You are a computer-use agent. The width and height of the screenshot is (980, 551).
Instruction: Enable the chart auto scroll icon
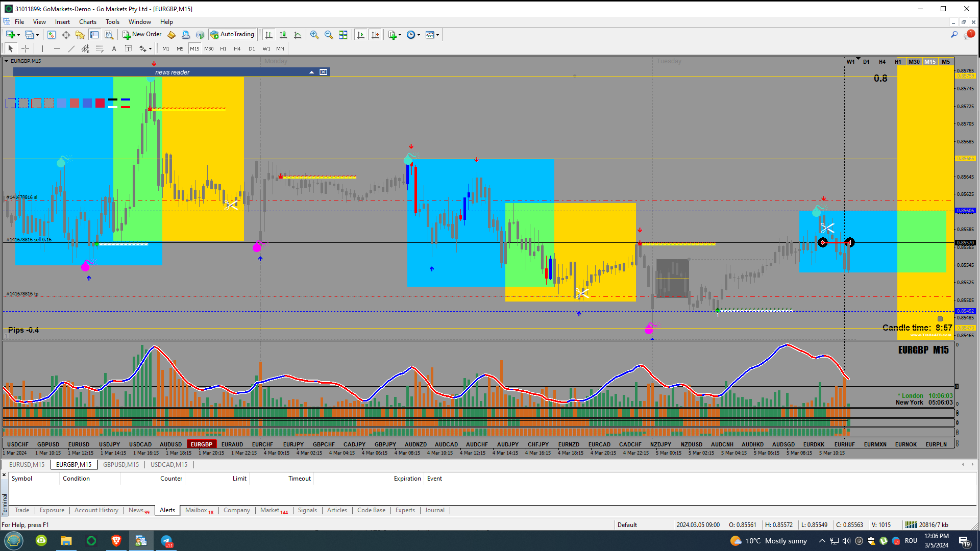[x=361, y=35]
